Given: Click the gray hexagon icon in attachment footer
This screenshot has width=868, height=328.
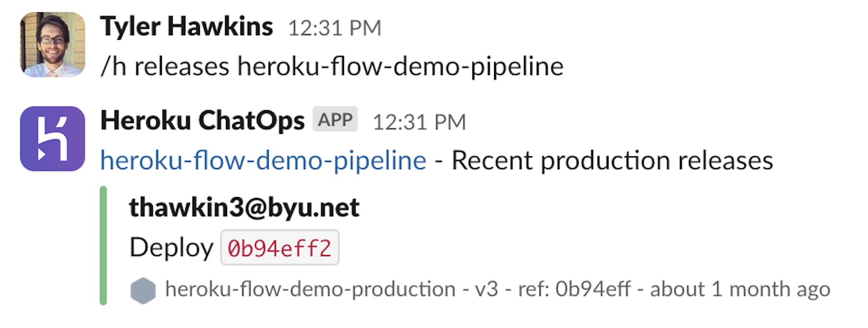Looking at the screenshot, I should (143, 290).
